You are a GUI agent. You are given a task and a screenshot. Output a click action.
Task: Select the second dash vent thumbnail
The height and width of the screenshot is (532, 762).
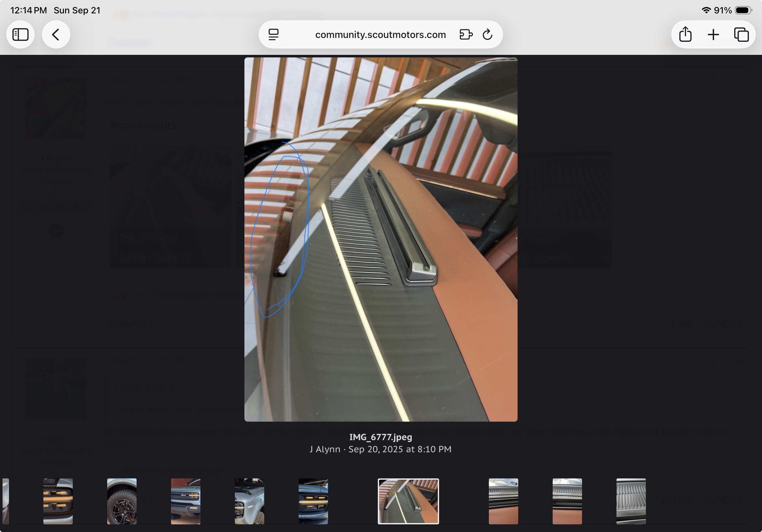coord(567,501)
